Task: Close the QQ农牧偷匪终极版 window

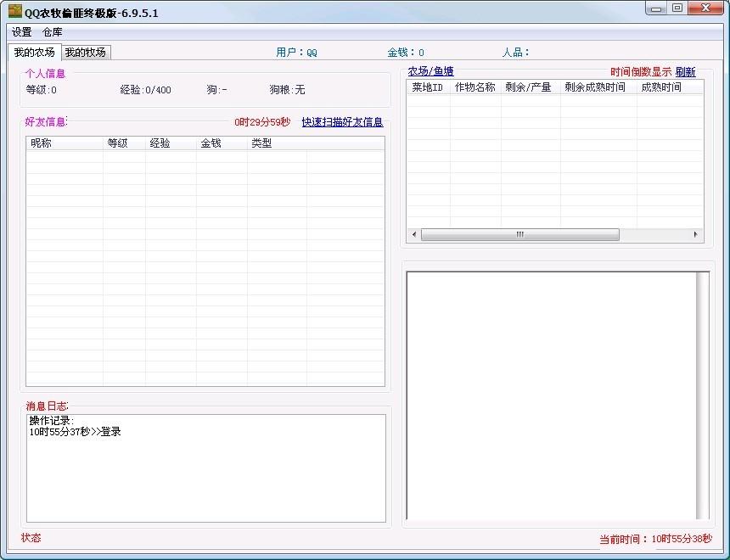Action: click(x=705, y=8)
